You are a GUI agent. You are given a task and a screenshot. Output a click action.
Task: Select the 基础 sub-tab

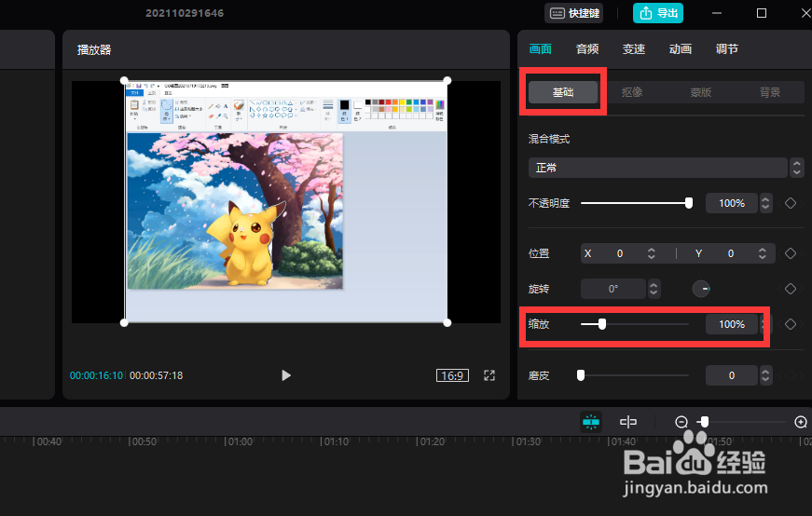[x=563, y=92]
